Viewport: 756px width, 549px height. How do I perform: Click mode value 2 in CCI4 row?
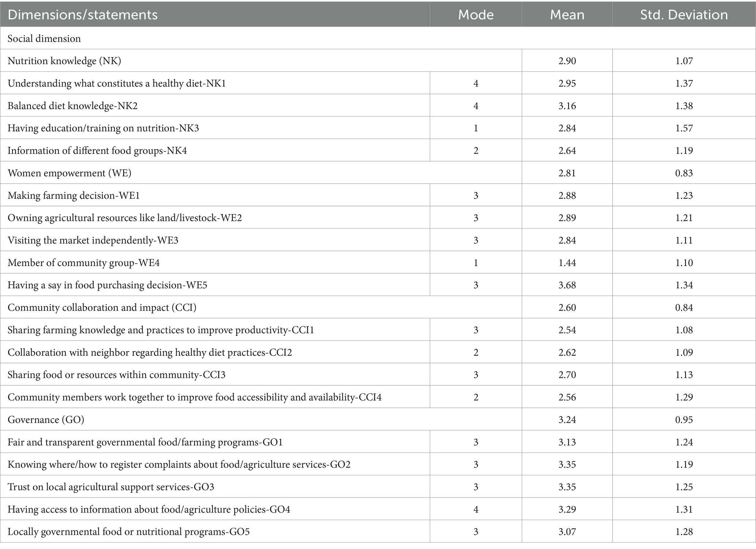click(476, 397)
